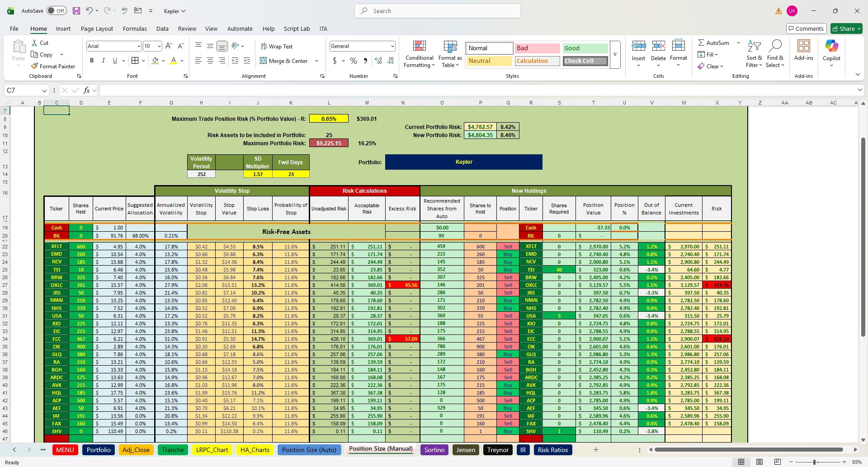
Task: Expand the cell styles gallery
Action: (615, 55)
